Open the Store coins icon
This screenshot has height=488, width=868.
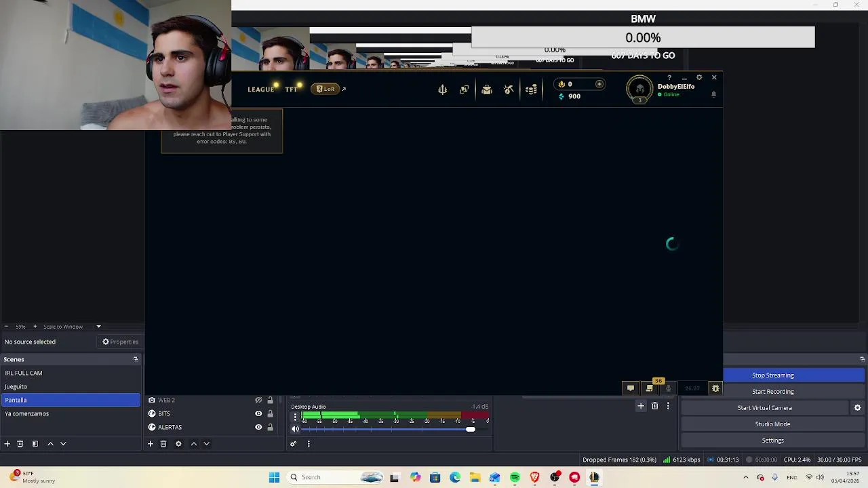[531, 89]
